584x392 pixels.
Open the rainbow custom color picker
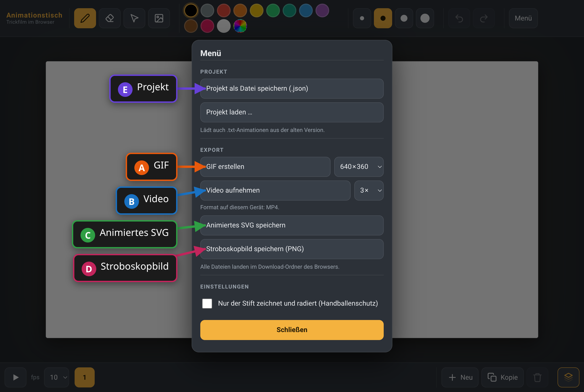240,26
